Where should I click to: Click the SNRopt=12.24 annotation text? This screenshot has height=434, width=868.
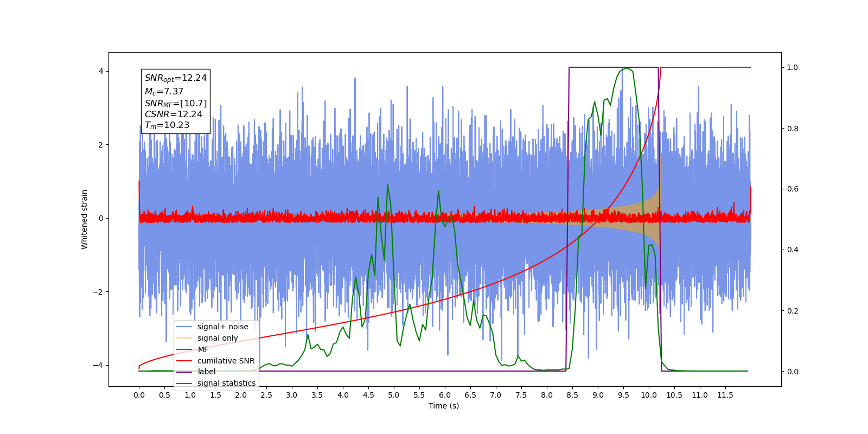click(175, 78)
